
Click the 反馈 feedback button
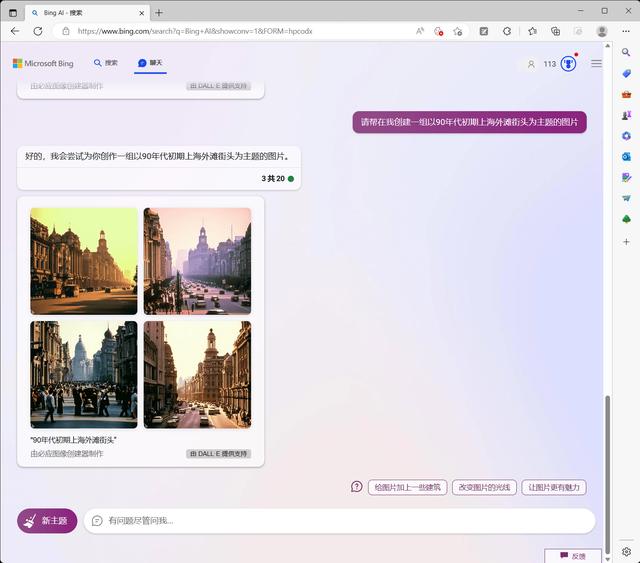click(572, 555)
